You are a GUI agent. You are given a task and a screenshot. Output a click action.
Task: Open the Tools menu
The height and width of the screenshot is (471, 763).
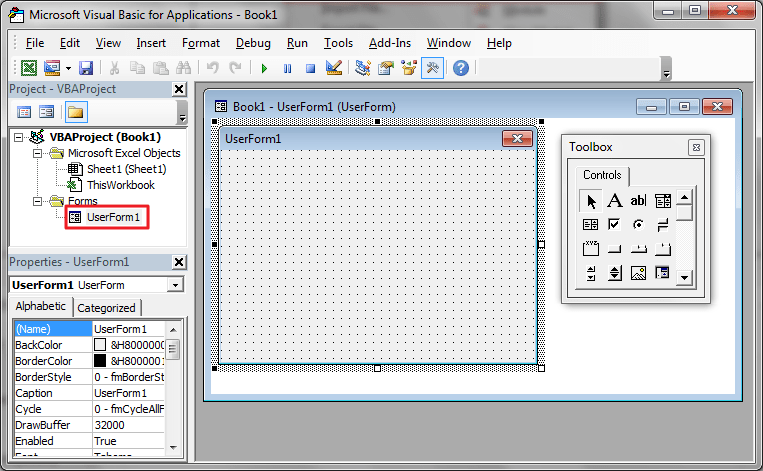pos(338,43)
